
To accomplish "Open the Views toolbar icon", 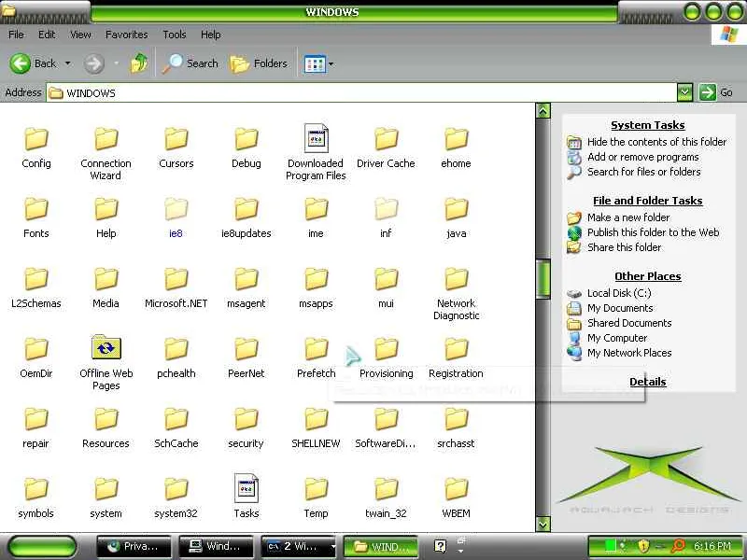I will [x=315, y=63].
